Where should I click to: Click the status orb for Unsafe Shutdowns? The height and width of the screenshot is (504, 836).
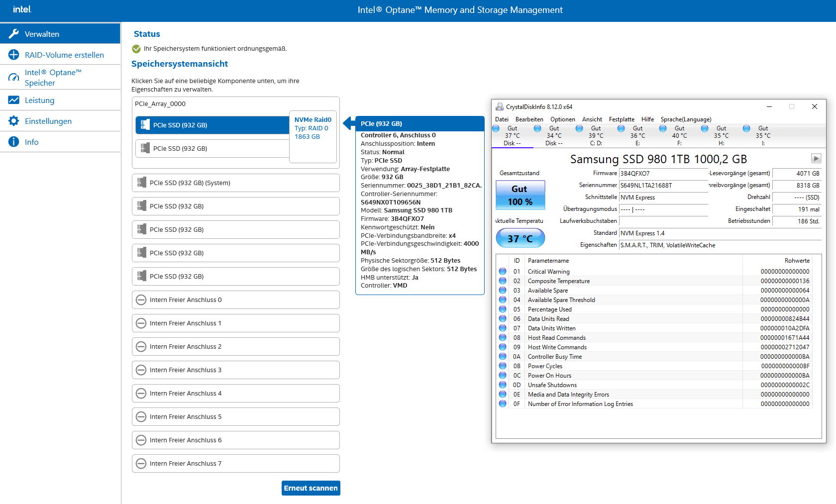click(503, 385)
